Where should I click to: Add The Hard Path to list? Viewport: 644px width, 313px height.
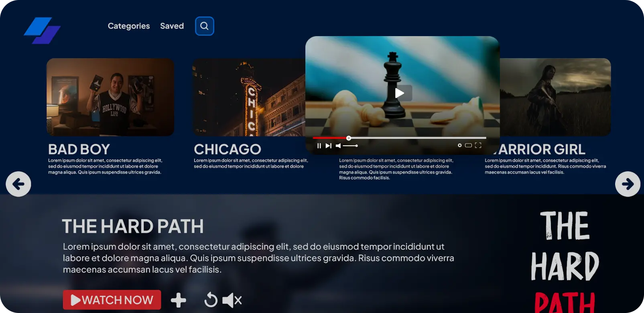pos(179,300)
